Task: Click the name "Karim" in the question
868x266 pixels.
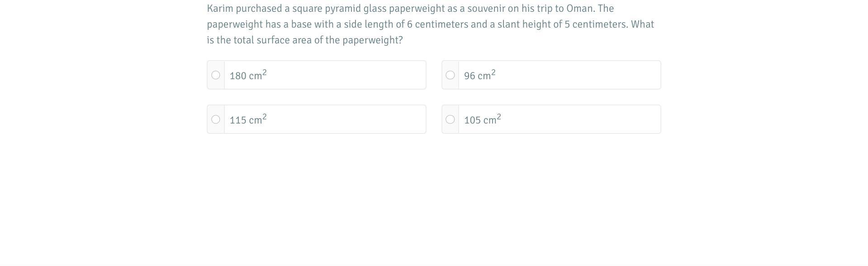Action: pyautogui.click(x=220, y=9)
